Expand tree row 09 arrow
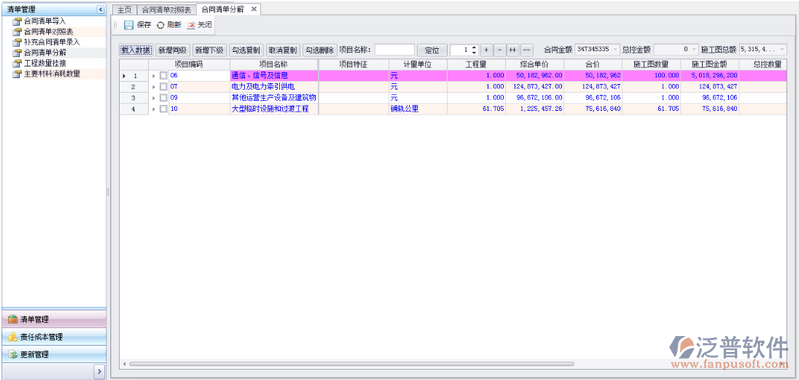The width and height of the screenshot is (799, 380). pos(153,98)
